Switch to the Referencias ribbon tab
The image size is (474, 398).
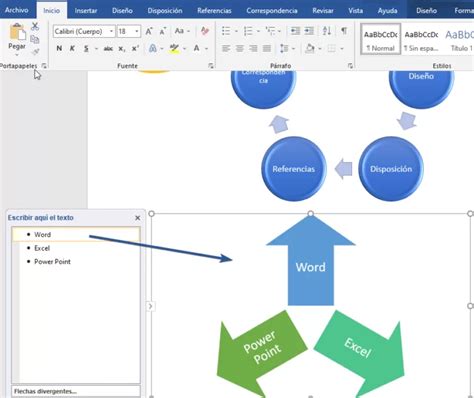tap(214, 11)
